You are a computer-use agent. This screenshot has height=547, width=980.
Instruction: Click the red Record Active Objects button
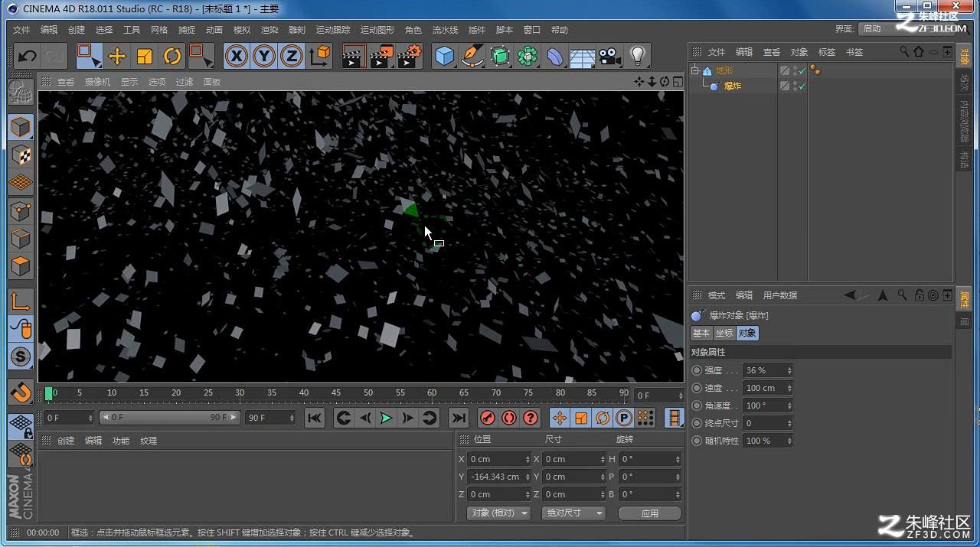pos(488,418)
